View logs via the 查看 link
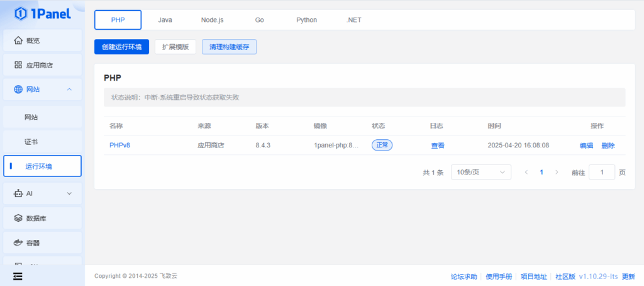The image size is (644, 286). 437,146
